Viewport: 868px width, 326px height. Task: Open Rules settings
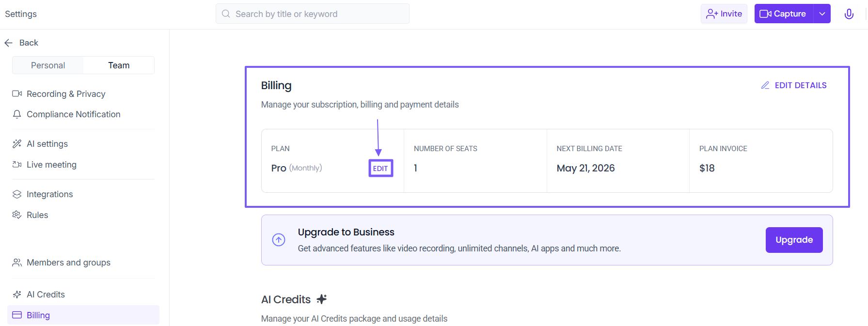coord(37,215)
